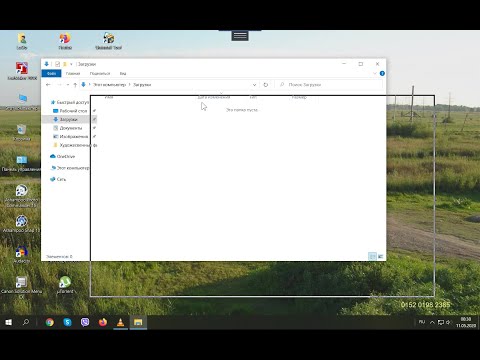The image size is (480, 360).
Task: Click the network icon in system tray
Action: coord(441,322)
